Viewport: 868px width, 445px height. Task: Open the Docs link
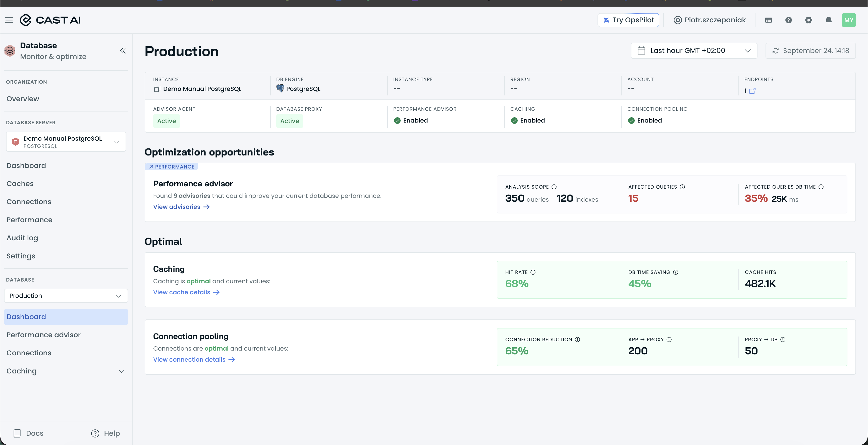pyautogui.click(x=29, y=433)
